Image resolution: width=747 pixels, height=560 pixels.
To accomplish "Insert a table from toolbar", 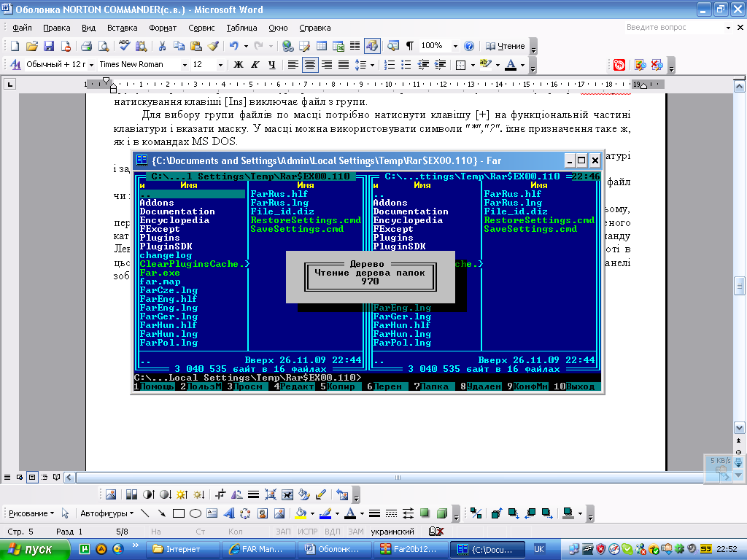I will 322,46.
